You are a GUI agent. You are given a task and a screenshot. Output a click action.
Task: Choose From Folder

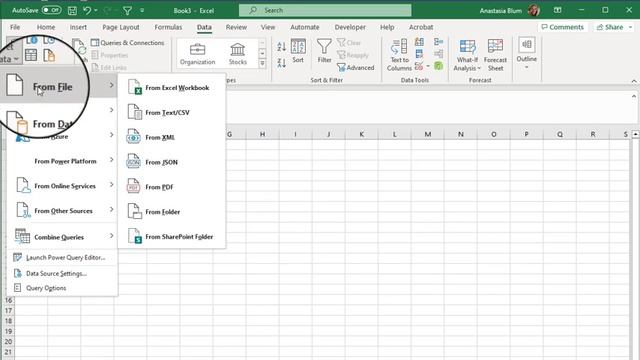(x=171, y=212)
